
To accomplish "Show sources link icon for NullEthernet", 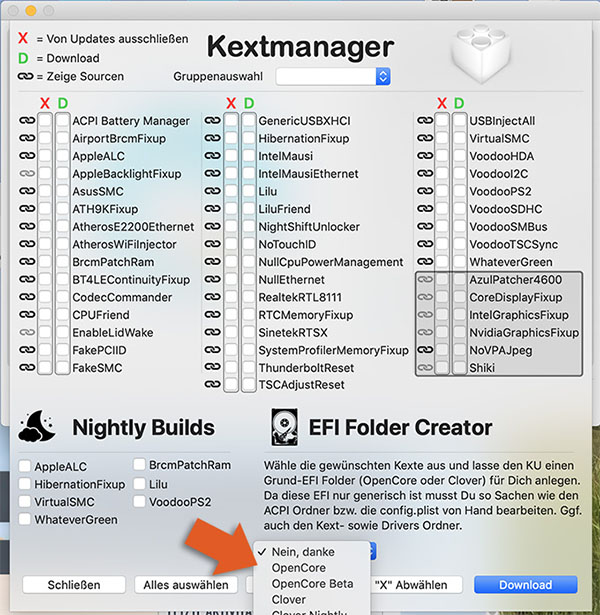I will pyautogui.click(x=213, y=279).
